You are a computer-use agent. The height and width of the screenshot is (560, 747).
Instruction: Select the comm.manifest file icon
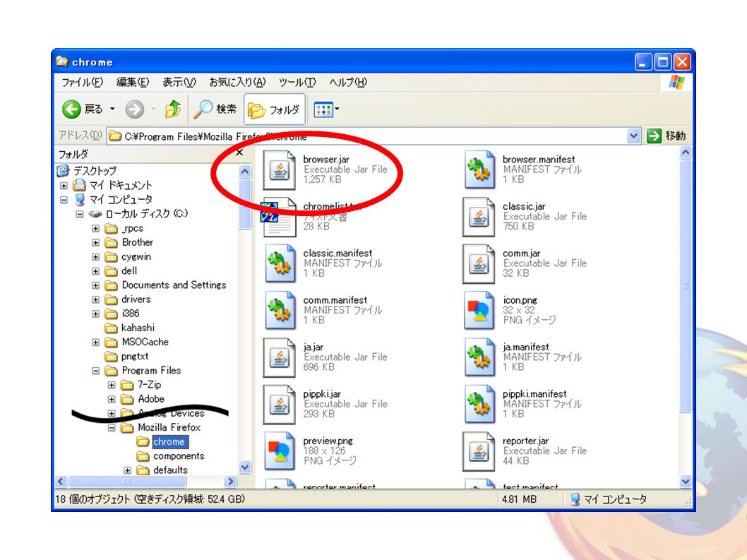click(x=280, y=310)
